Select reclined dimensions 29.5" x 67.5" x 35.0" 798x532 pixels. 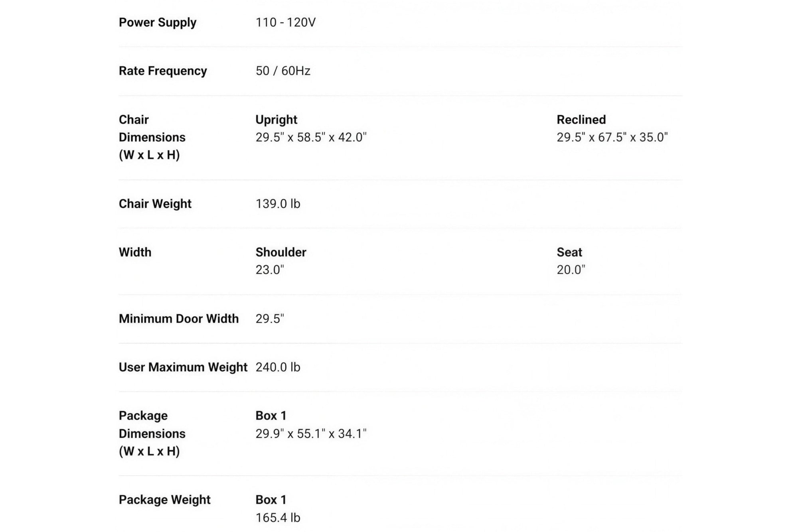[612, 137]
